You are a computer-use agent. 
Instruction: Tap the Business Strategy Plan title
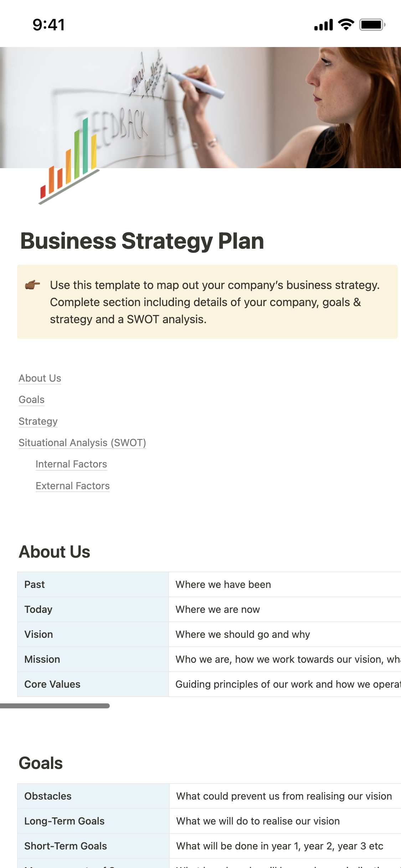(x=142, y=241)
